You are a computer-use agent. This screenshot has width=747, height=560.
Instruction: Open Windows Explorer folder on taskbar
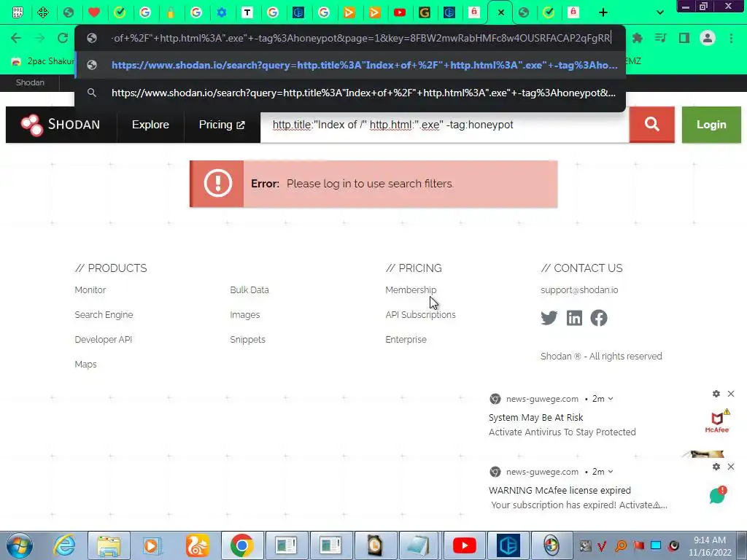pos(109,545)
